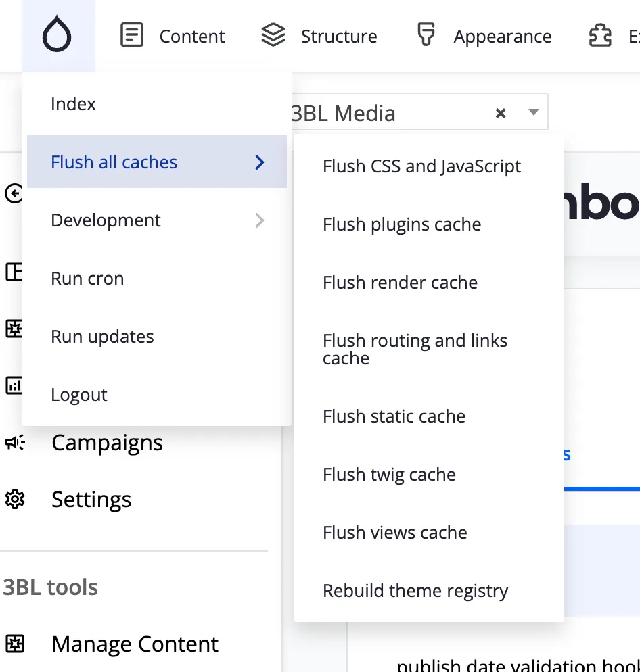Image resolution: width=640 pixels, height=672 pixels.
Task: Click the Content document icon
Action: point(132,34)
